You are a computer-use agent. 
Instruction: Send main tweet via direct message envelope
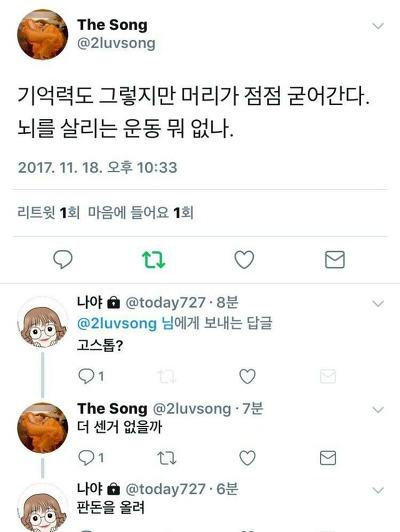[x=335, y=260]
